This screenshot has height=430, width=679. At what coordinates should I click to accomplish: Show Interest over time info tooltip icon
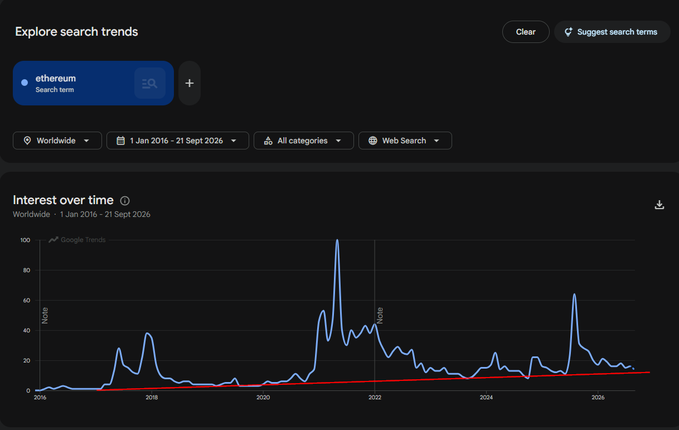coord(125,200)
